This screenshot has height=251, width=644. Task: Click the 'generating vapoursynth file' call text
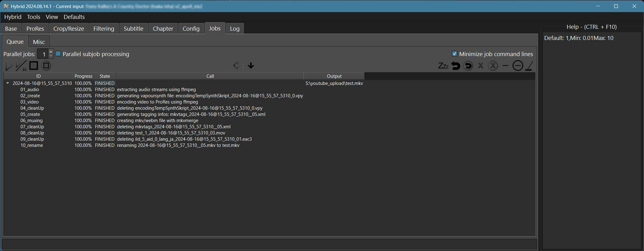[x=210, y=96]
